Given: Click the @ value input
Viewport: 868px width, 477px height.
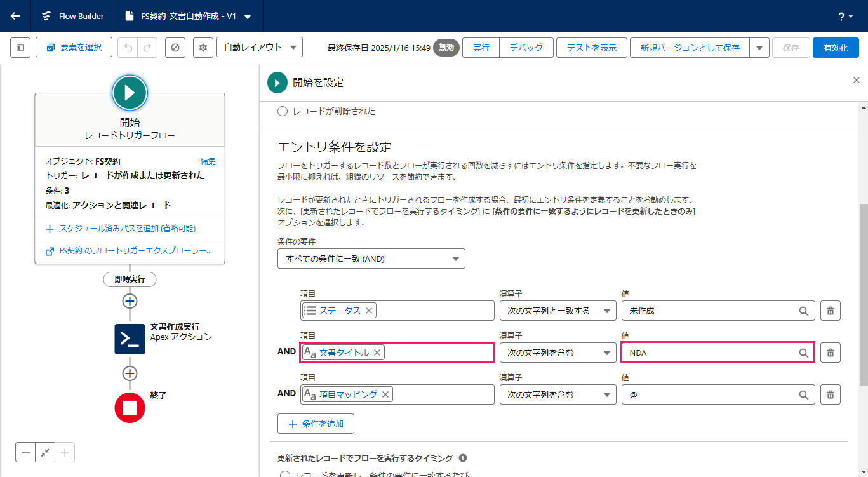Looking at the screenshot, I should click(718, 394).
